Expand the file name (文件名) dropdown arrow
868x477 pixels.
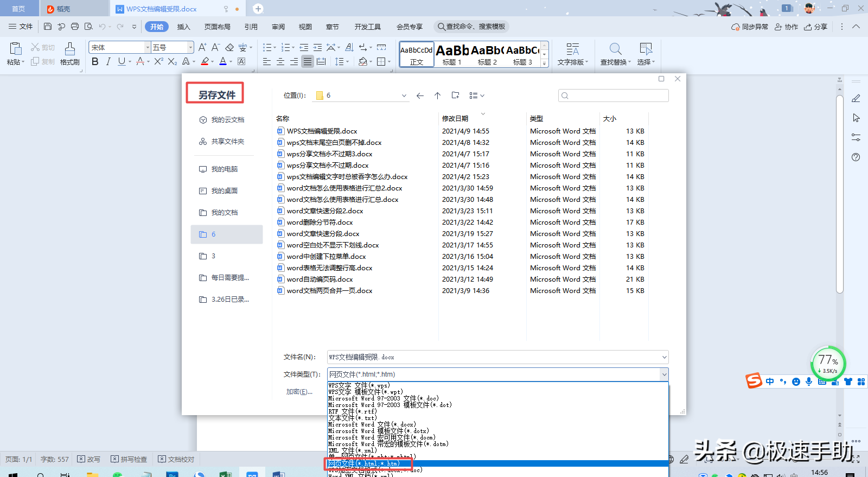pos(664,357)
